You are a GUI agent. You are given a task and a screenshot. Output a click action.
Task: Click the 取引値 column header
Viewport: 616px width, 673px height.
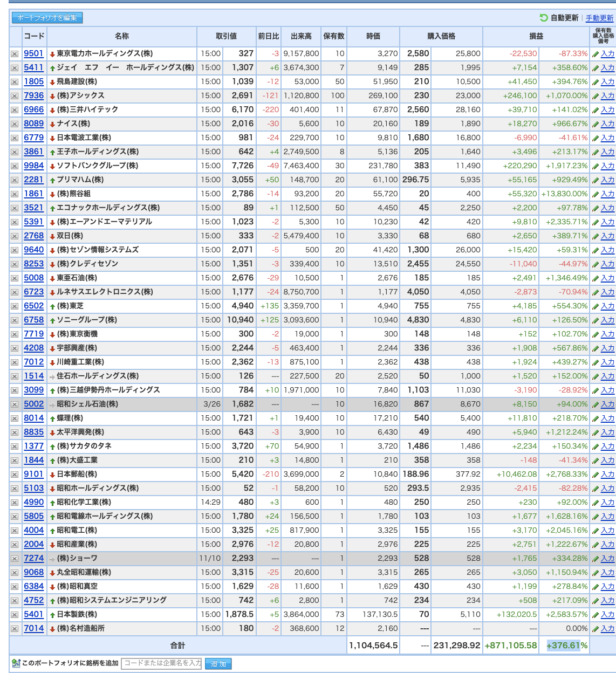coord(226,36)
